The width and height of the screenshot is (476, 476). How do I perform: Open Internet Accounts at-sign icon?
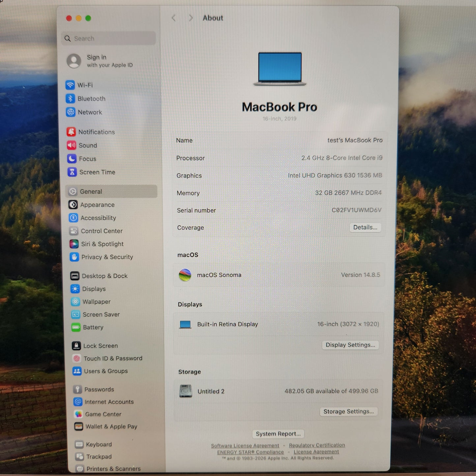click(x=78, y=402)
